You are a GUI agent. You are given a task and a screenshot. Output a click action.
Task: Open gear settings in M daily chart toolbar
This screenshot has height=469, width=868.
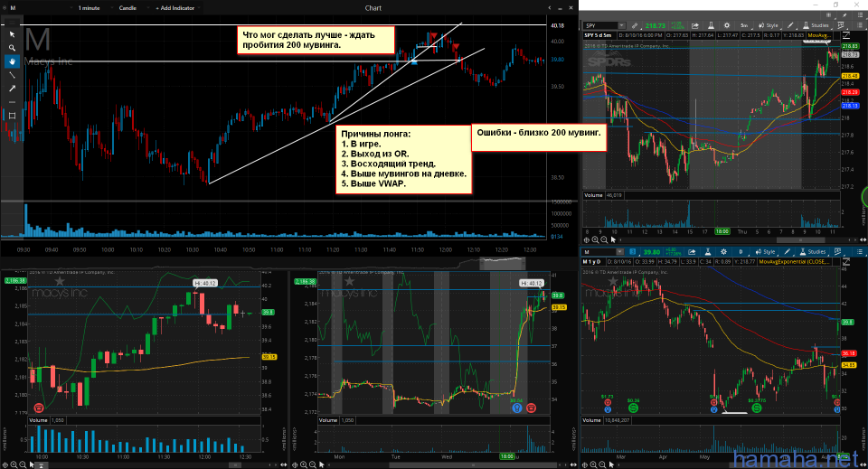pos(723,251)
